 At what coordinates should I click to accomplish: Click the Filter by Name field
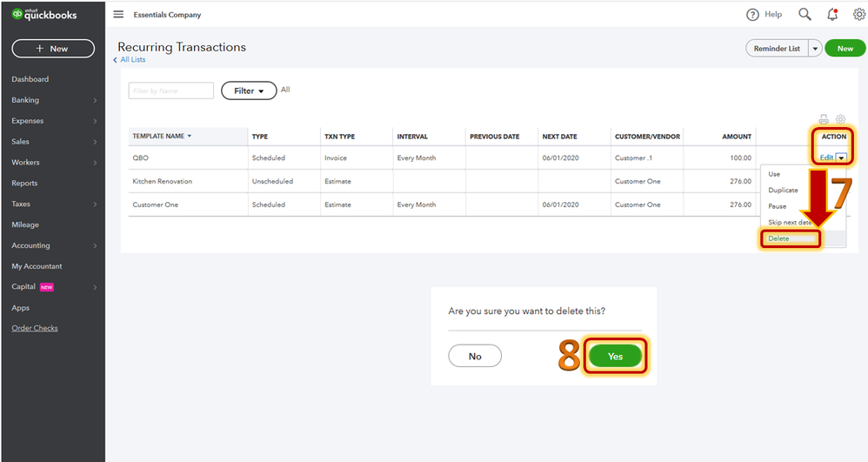171,90
